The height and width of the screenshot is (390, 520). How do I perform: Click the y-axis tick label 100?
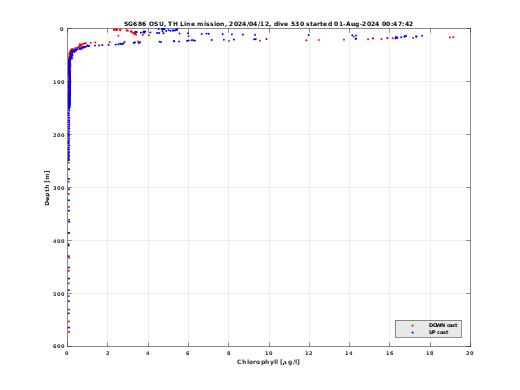coord(58,82)
